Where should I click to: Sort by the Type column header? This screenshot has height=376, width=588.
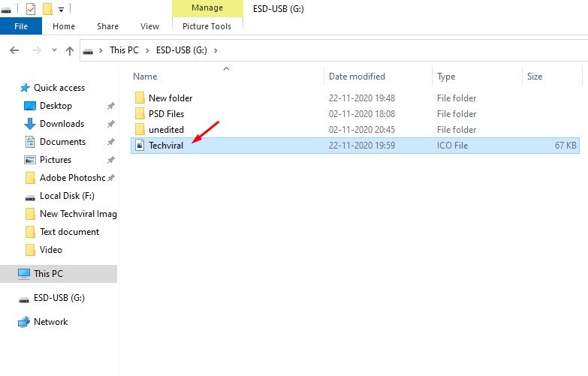coord(446,77)
